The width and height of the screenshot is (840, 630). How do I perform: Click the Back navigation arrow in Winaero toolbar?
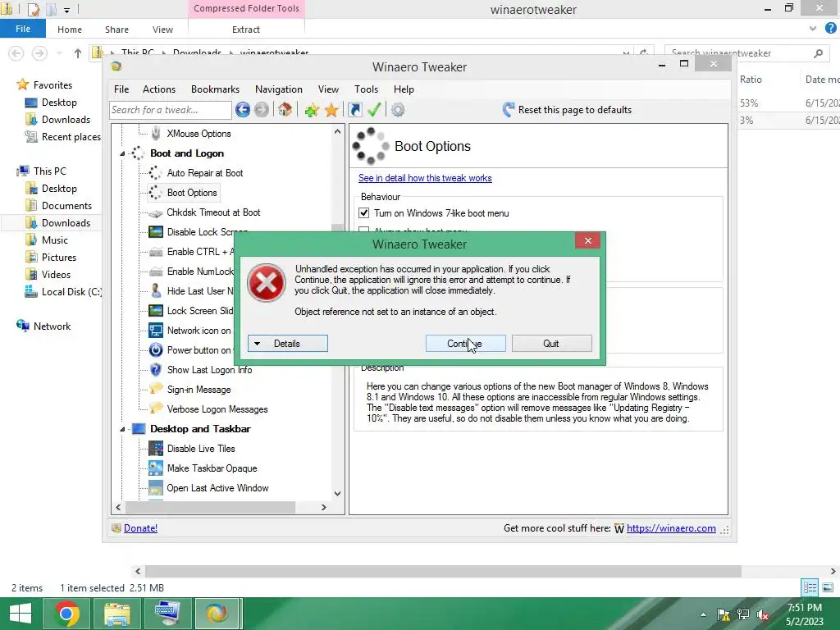[x=243, y=110]
